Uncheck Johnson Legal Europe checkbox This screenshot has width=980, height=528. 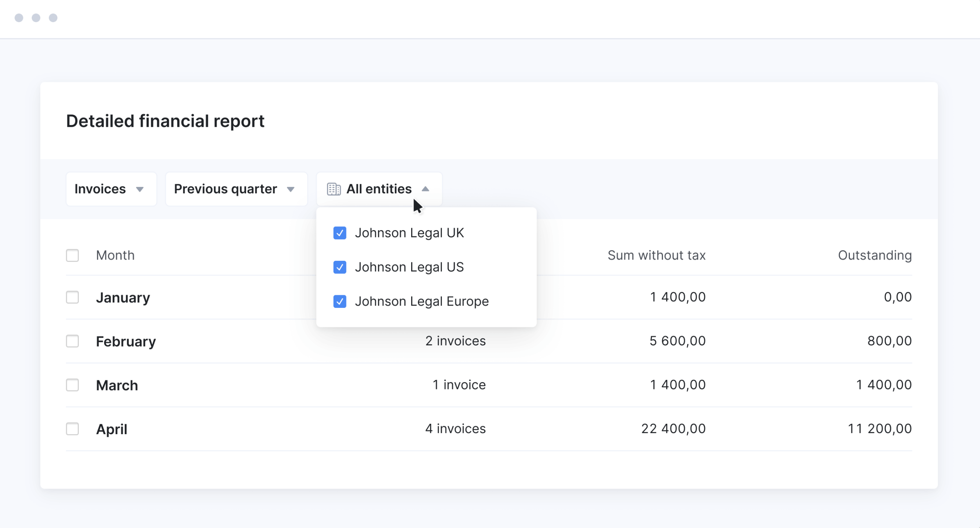pos(340,302)
